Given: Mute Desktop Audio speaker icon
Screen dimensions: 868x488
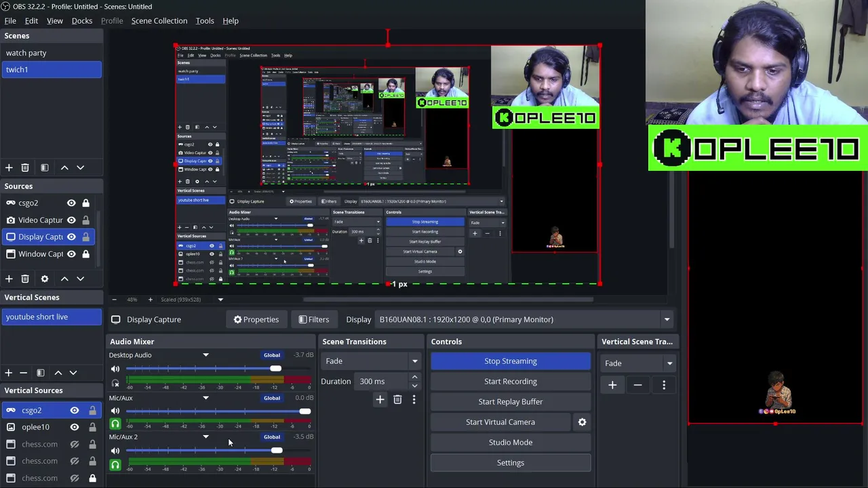Looking at the screenshot, I should tap(115, 369).
